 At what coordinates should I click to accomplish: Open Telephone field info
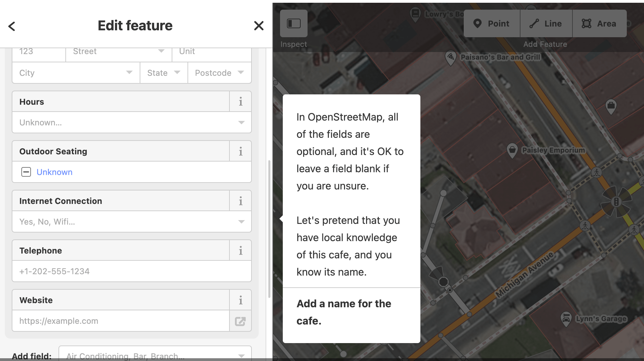pyautogui.click(x=240, y=250)
